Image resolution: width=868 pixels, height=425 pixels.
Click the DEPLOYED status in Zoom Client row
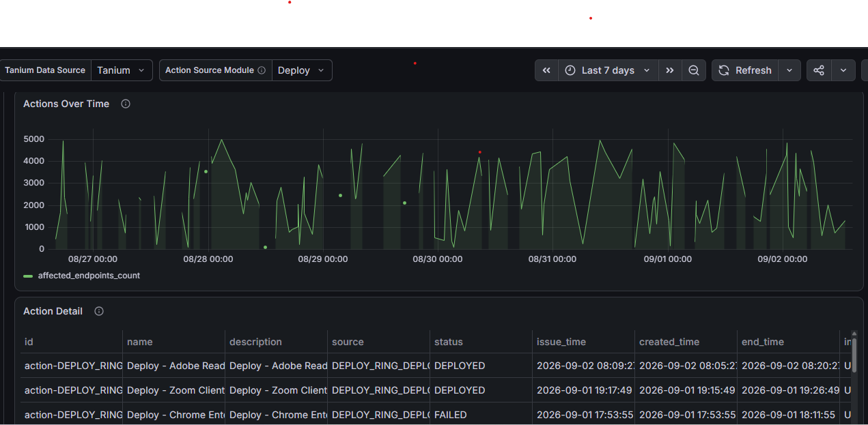pos(481,390)
